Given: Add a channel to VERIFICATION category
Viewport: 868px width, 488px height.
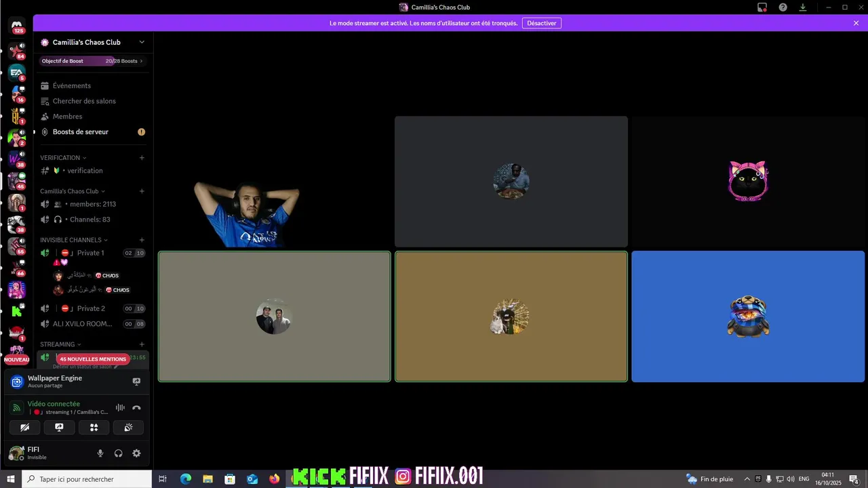Looking at the screenshot, I should [142, 158].
